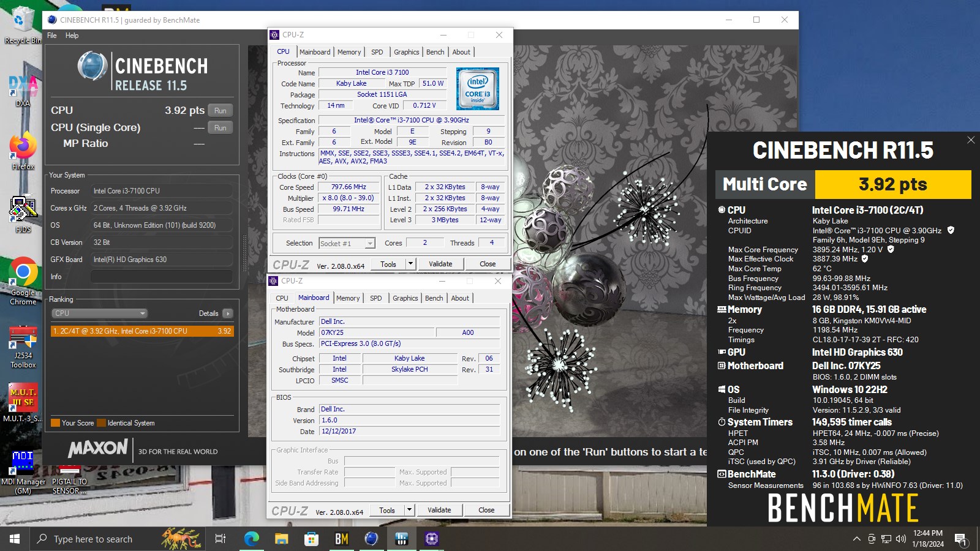Open the volume control in the tray
This screenshot has width=980, height=551.
[x=900, y=539]
